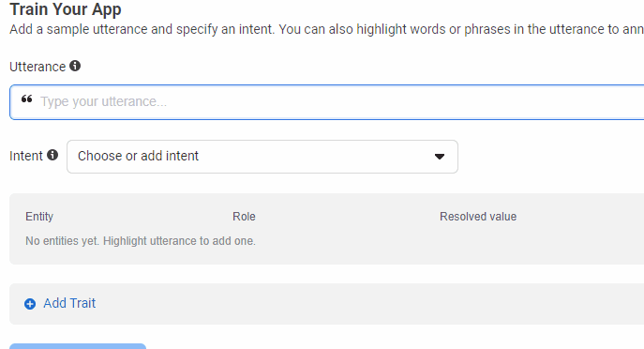Click the quotation mark icon in utterance box

26,99
